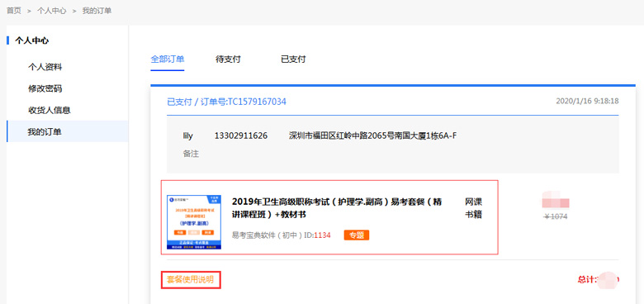
Task: Click the 书籍 label
Action: 474,215
